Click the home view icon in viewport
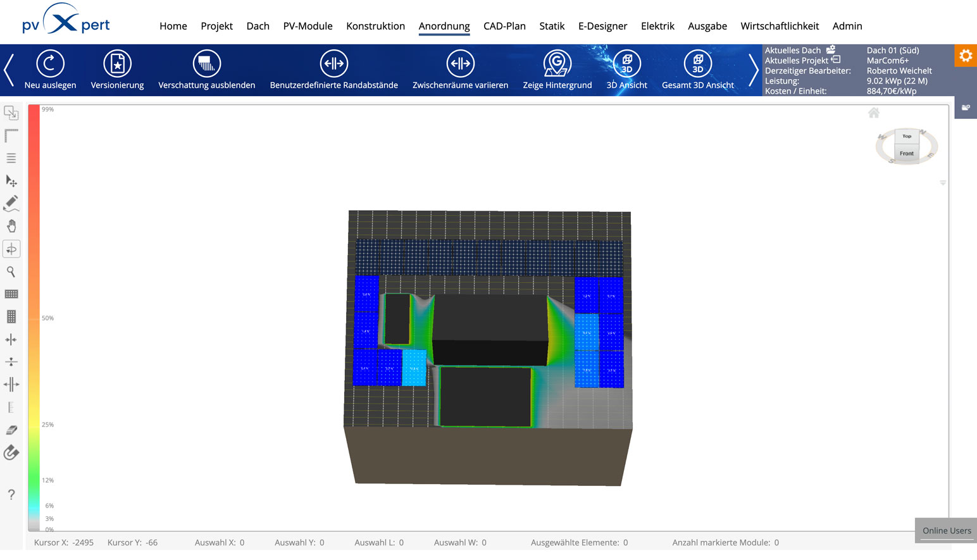 [873, 113]
